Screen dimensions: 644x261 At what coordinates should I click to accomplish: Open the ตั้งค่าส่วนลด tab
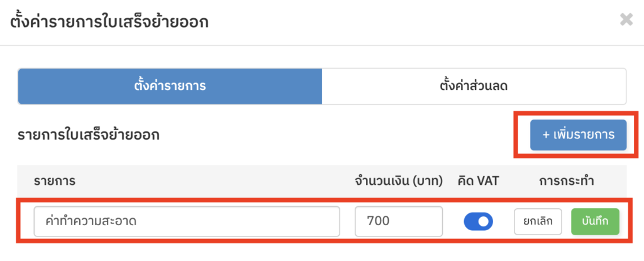pos(474,86)
